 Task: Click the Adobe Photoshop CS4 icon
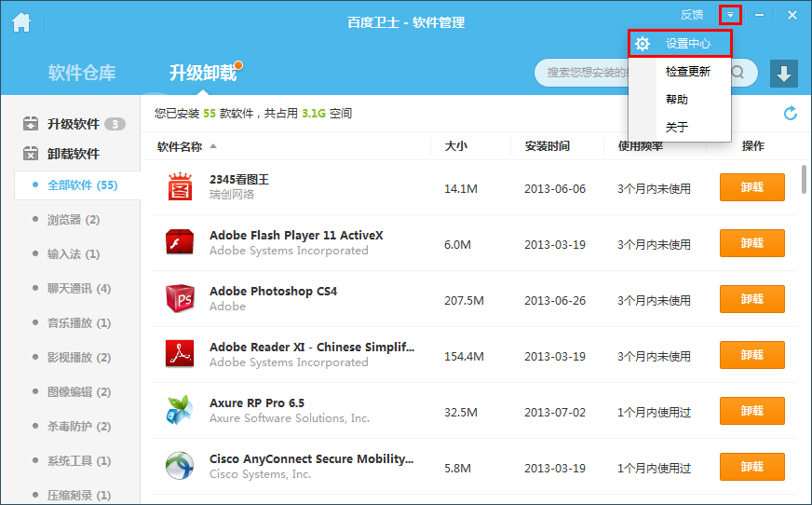tap(180, 298)
